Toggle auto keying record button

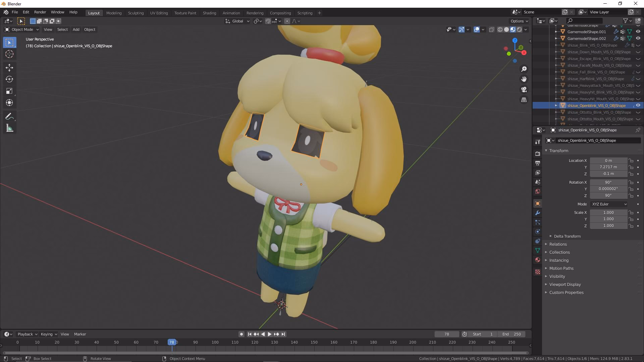[x=241, y=334]
